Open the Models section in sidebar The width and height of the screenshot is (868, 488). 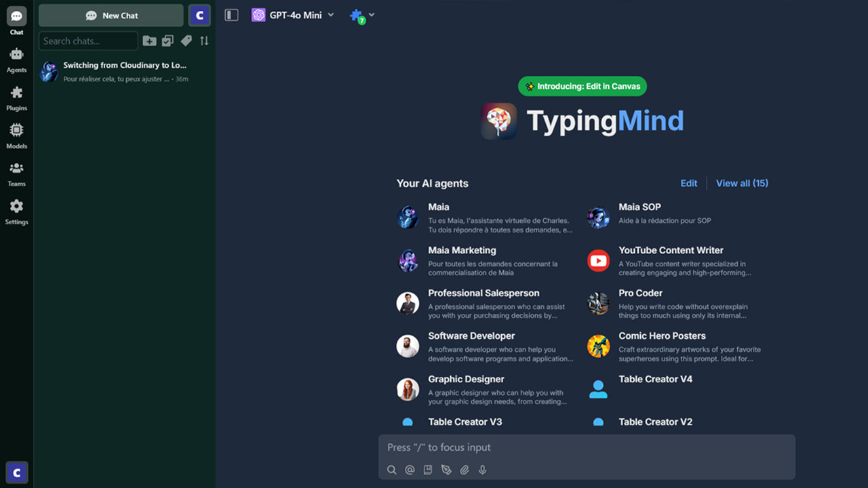pyautogui.click(x=16, y=136)
